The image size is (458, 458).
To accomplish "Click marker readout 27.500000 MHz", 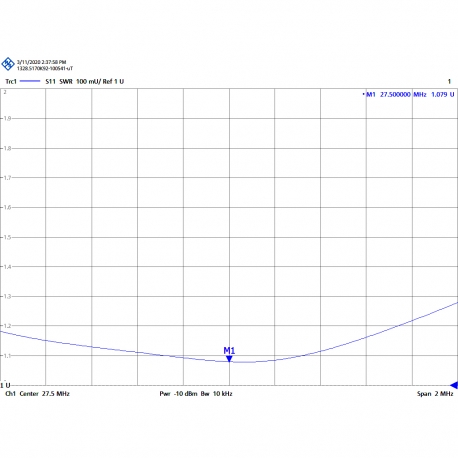I will tap(403, 94).
